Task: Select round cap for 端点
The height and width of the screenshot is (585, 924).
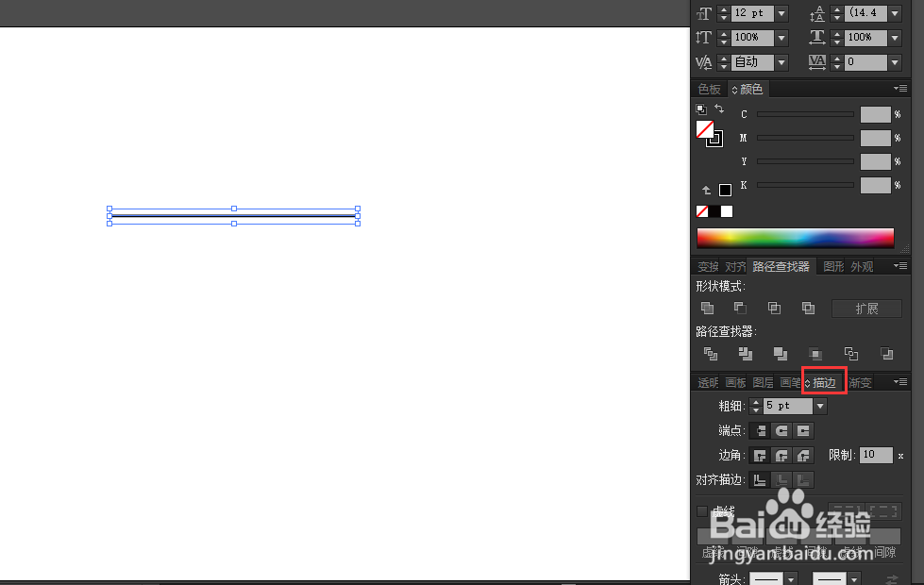Action: (781, 430)
